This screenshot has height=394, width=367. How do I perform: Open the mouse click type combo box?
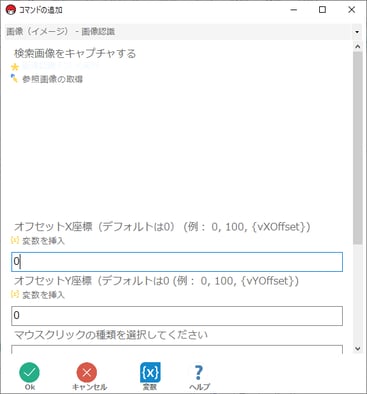[x=177, y=350]
